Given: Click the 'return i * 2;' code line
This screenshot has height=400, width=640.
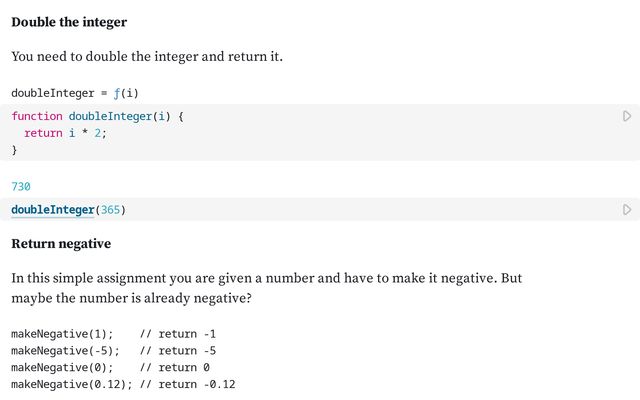Looking at the screenshot, I should (65, 133).
